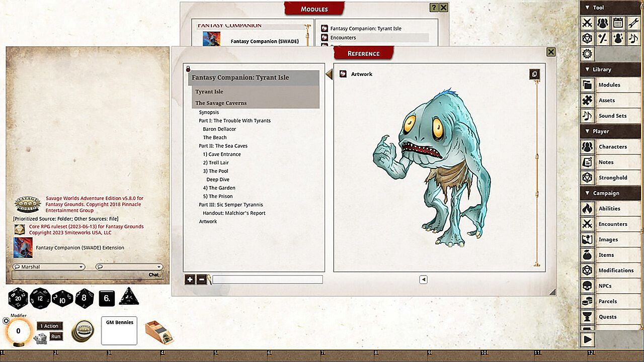Select Part II: The Sea Caves
This screenshot has height=362, width=644.
point(223,146)
